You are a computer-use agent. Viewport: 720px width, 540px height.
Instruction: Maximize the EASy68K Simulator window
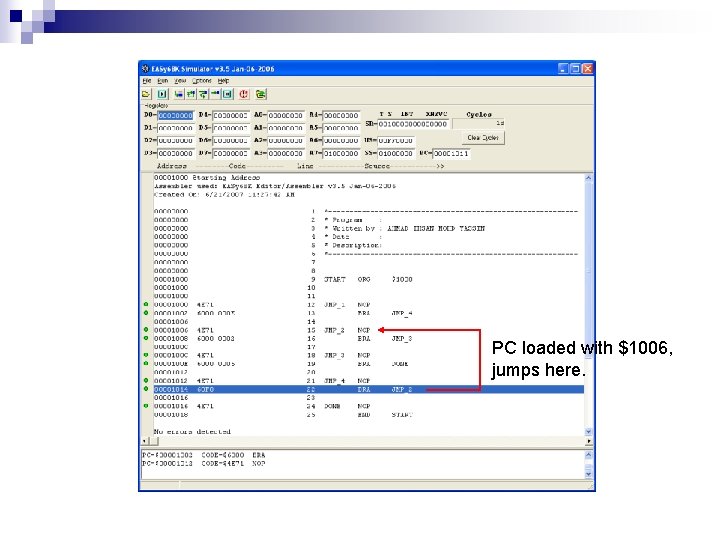pyautogui.click(x=575, y=69)
